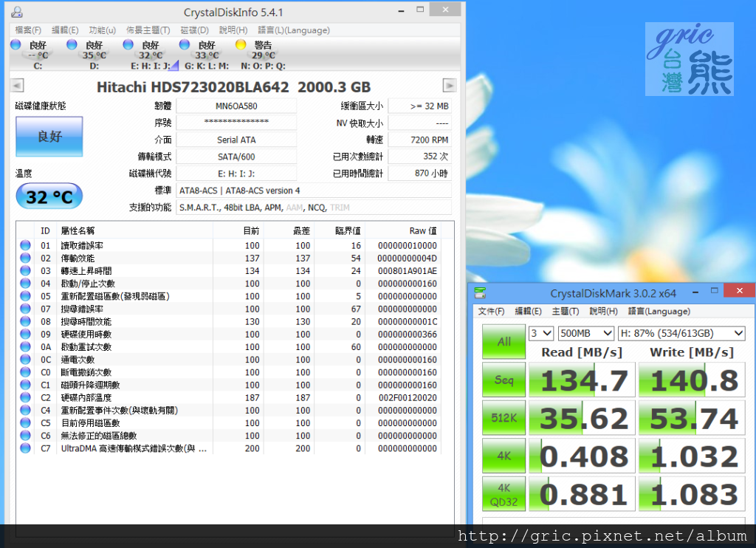Screen dimensions: 756x548
Task: Run the 4K benchmark test
Action: pos(504,456)
